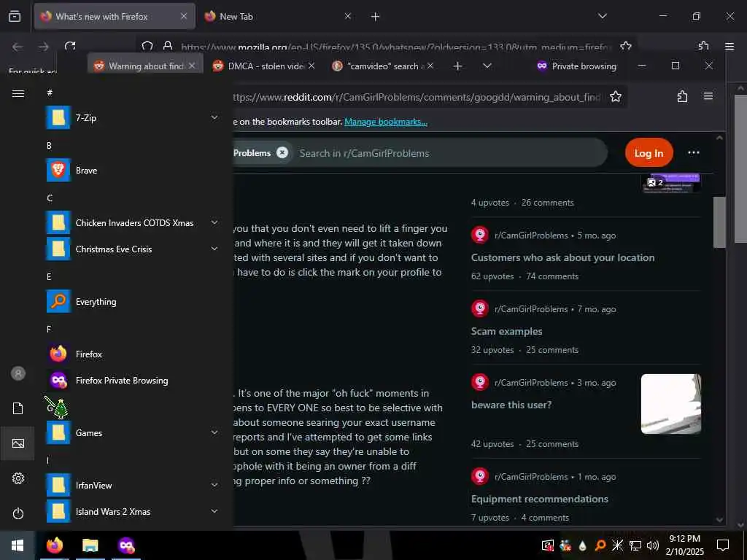
Task: Open the Island Wars 2 Xmas folder
Action: point(131,511)
